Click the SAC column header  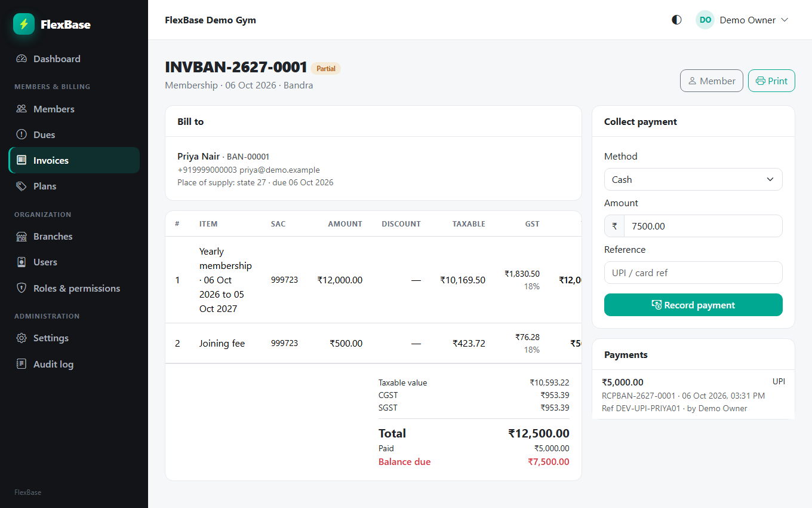278,224
